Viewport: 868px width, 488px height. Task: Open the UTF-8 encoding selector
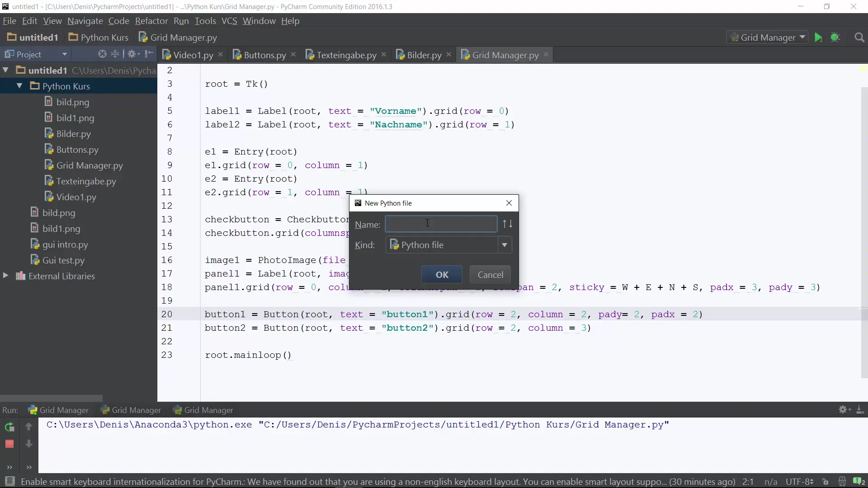(799, 482)
